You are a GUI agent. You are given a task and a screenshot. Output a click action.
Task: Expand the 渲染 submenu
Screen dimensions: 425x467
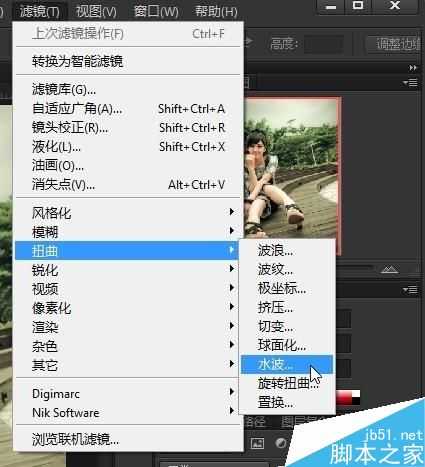point(128,327)
